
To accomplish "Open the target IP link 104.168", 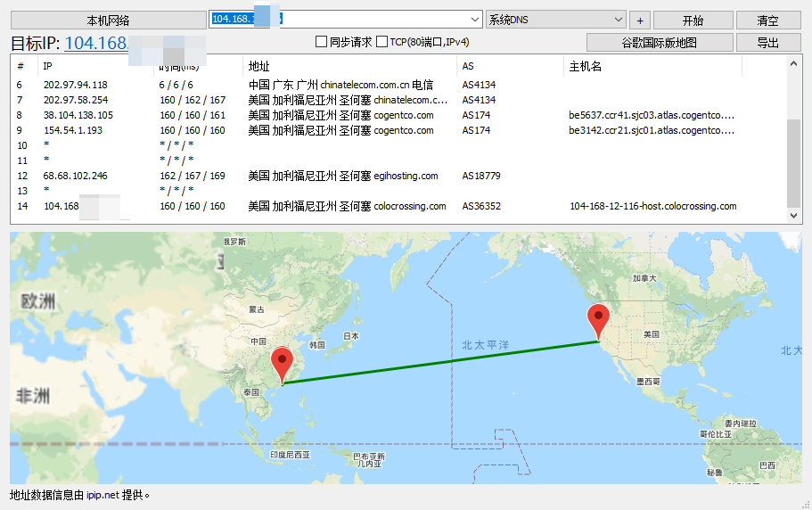I will coord(95,43).
